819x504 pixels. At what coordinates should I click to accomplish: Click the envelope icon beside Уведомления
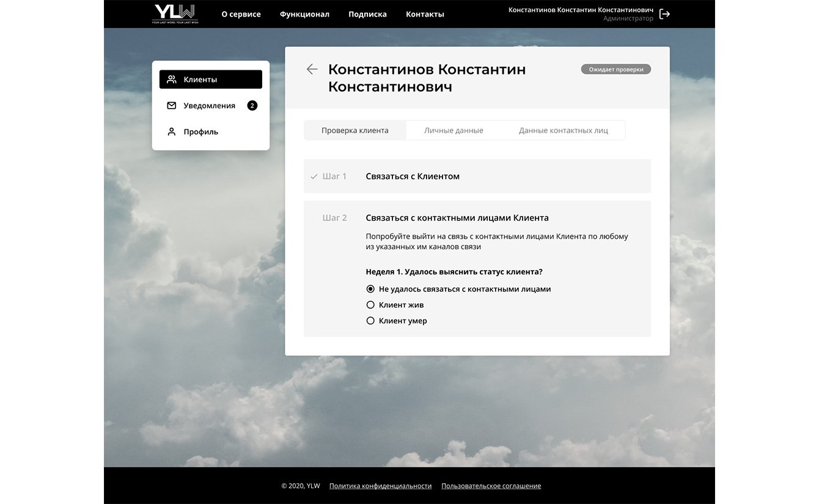pos(172,106)
